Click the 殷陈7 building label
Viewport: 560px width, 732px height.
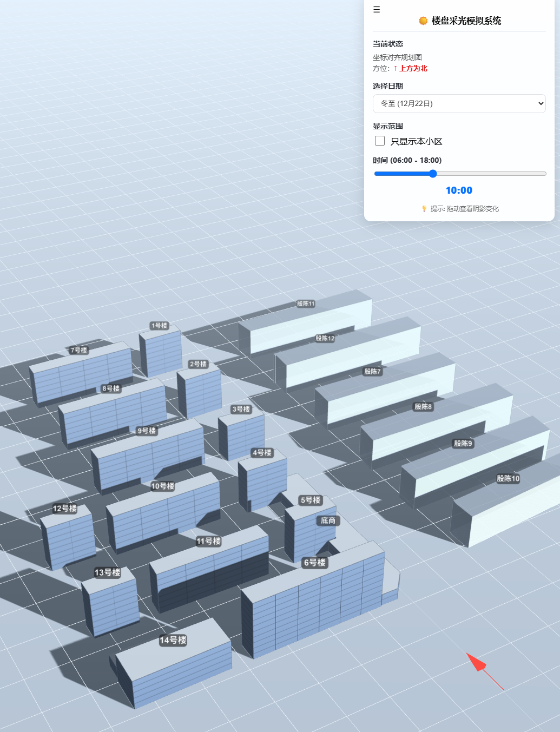pyautogui.click(x=372, y=371)
